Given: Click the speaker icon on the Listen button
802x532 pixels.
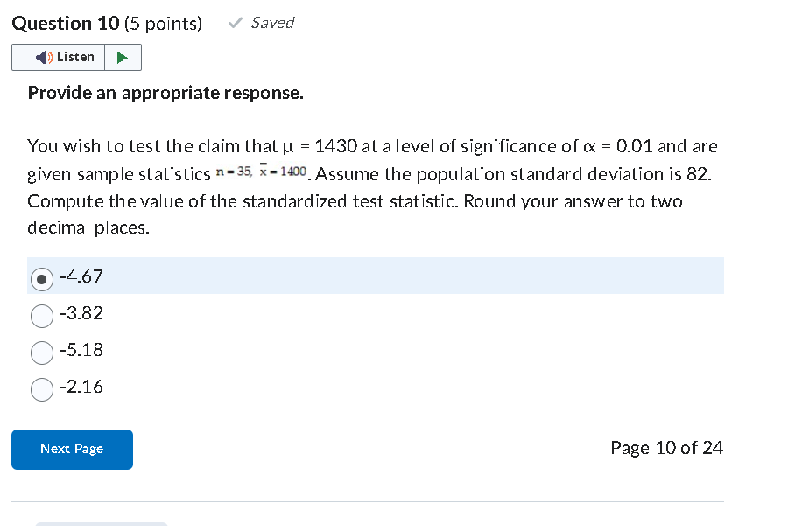Looking at the screenshot, I should [42, 56].
